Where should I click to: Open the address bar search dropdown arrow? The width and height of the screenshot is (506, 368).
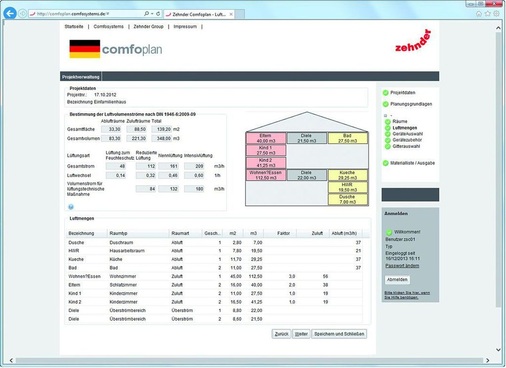tap(152, 14)
